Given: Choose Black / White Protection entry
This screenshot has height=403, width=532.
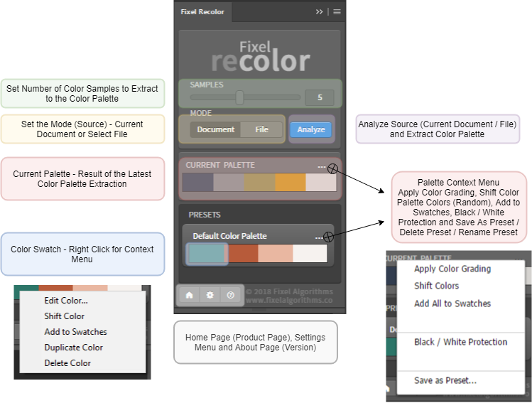Looking at the screenshot, I should 461,342.
